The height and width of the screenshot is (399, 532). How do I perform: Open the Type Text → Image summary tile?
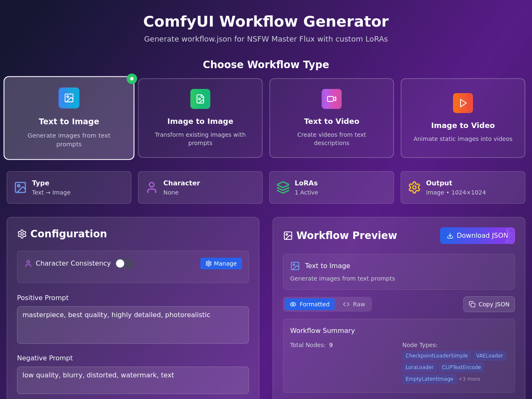pos(69,187)
